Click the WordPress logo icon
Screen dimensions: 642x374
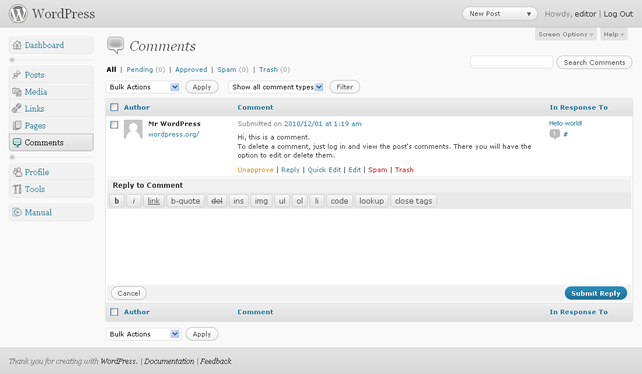click(x=18, y=14)
